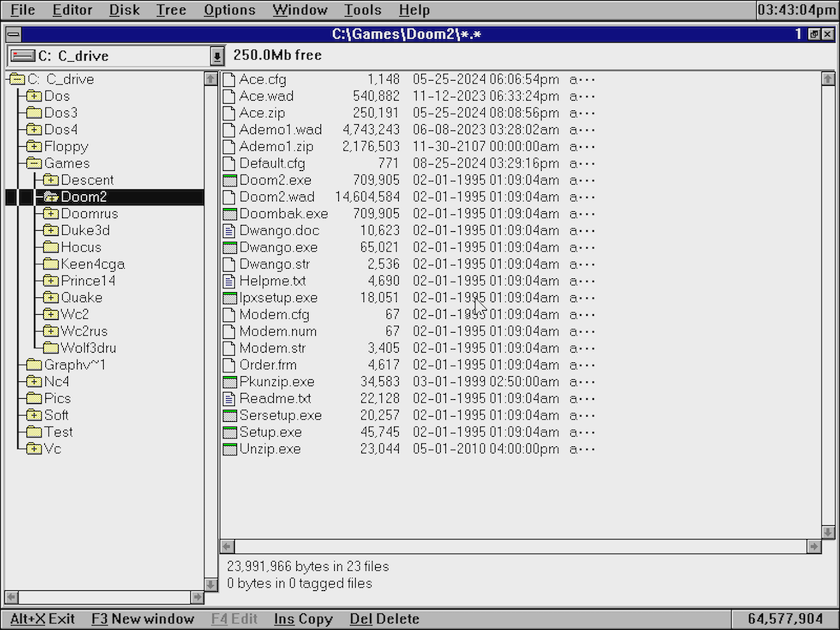Image resolution: width=840 pixels, height=630 pixels.
Task: Click down arrow of file list scrollbar
Action: tap(828, 532)
